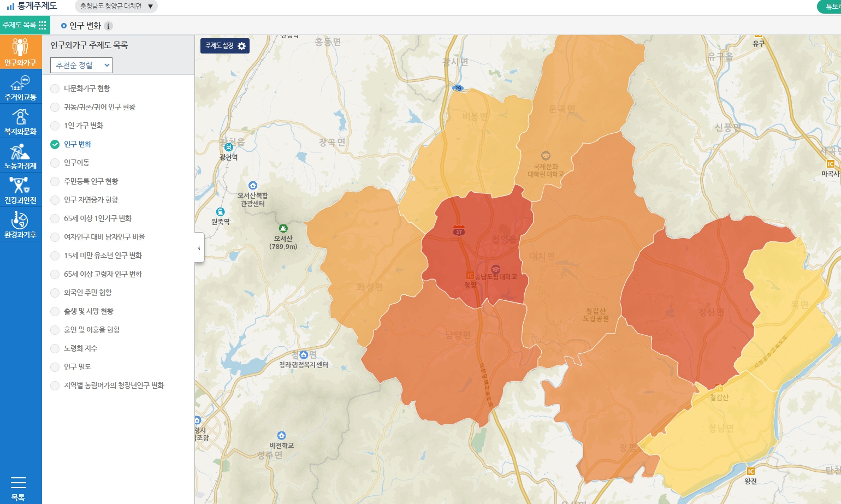
Task: Click the 튜토리얼 button at top right
Action: coord(831,7)
